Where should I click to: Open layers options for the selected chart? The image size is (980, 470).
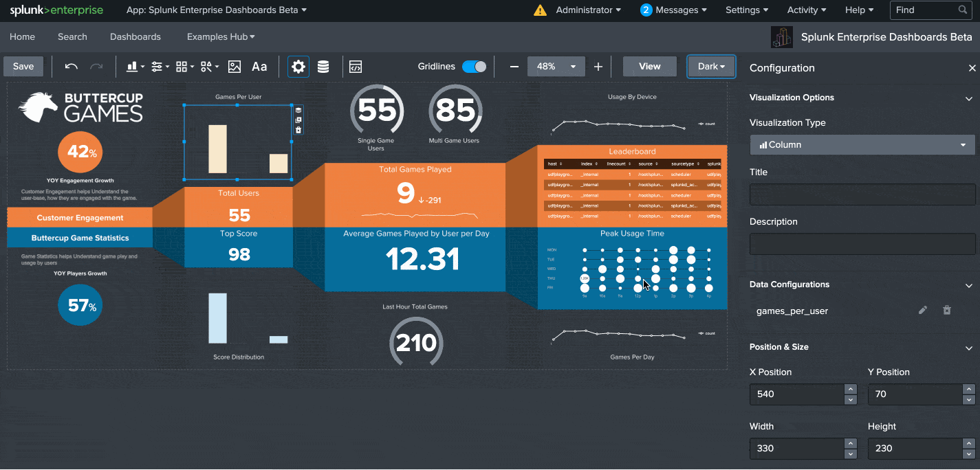pos(298,110)
